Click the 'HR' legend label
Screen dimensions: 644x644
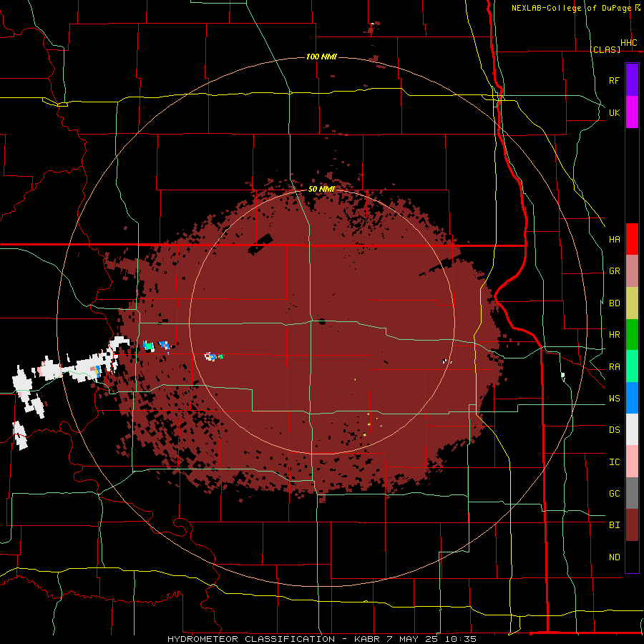614,335
